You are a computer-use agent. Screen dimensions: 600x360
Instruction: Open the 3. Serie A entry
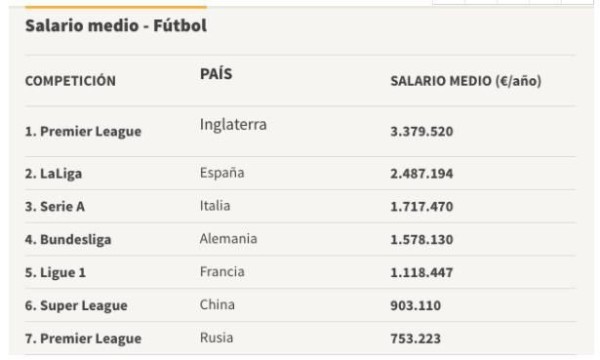pyautogui.click(x=55, y=207)
